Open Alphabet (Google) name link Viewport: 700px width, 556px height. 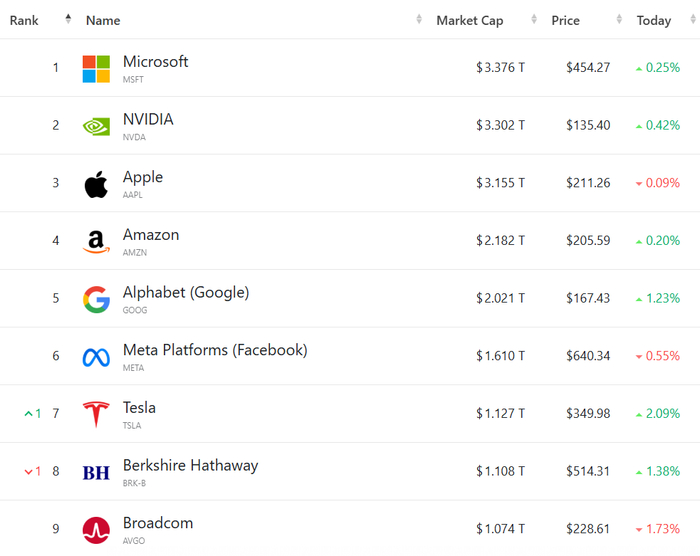coord(185,292)
